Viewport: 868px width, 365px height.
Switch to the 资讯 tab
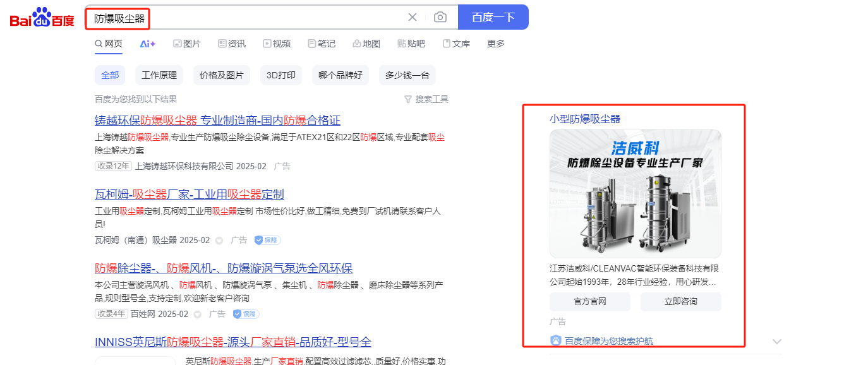(232, 44)
